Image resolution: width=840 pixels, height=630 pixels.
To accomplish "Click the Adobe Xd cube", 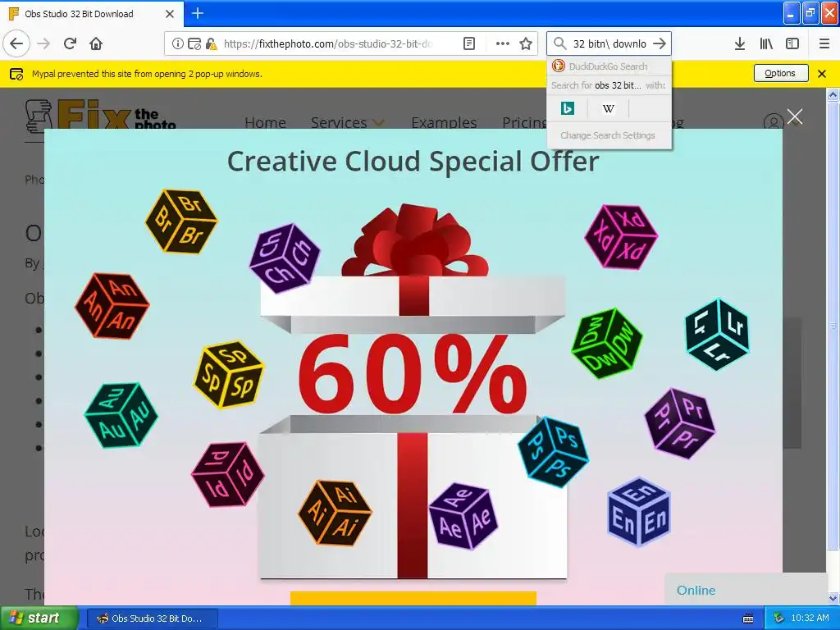I will click(621, 236).
